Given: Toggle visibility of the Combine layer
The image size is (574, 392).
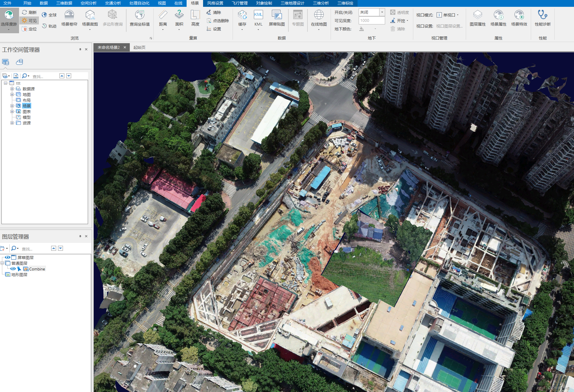Looking at the screenshot, I should (13, 269).
